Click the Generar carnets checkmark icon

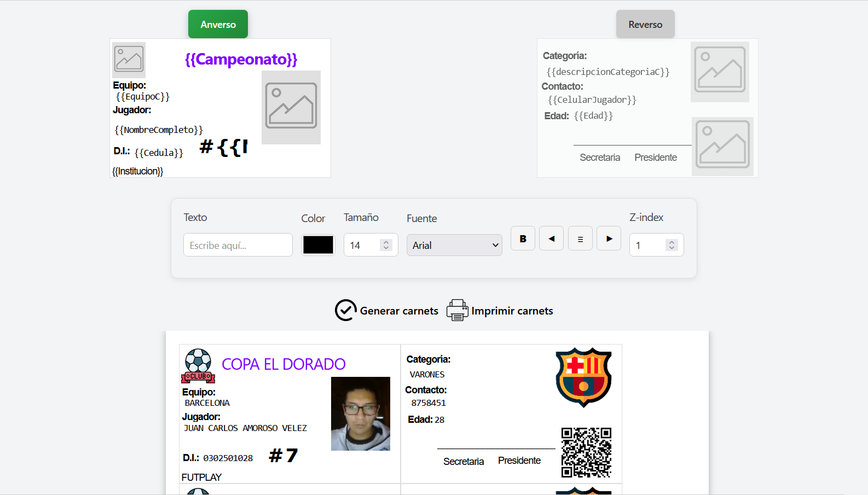[345, 310]
